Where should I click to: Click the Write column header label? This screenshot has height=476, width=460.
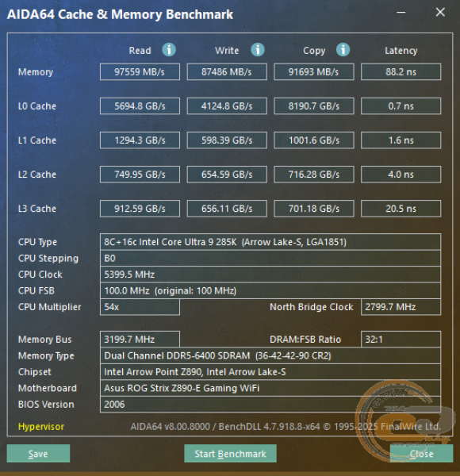click(227, 51)
